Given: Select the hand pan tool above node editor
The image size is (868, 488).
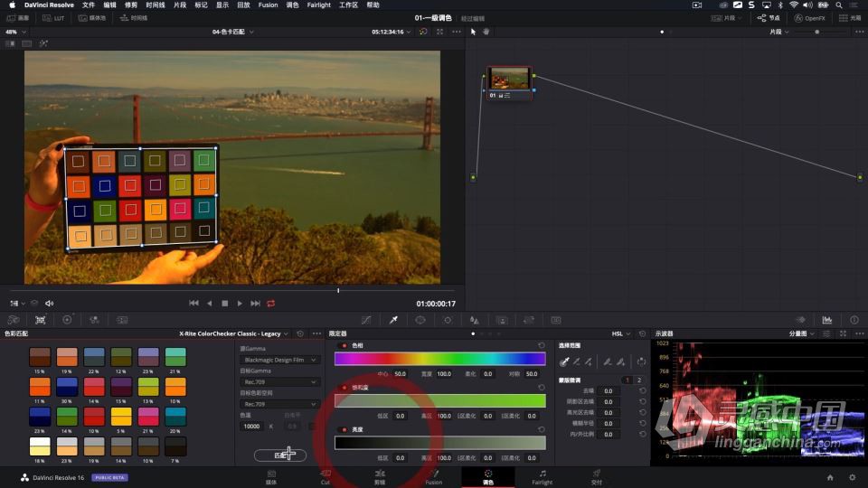Looking at the screenshot, I should pos(486,33).
